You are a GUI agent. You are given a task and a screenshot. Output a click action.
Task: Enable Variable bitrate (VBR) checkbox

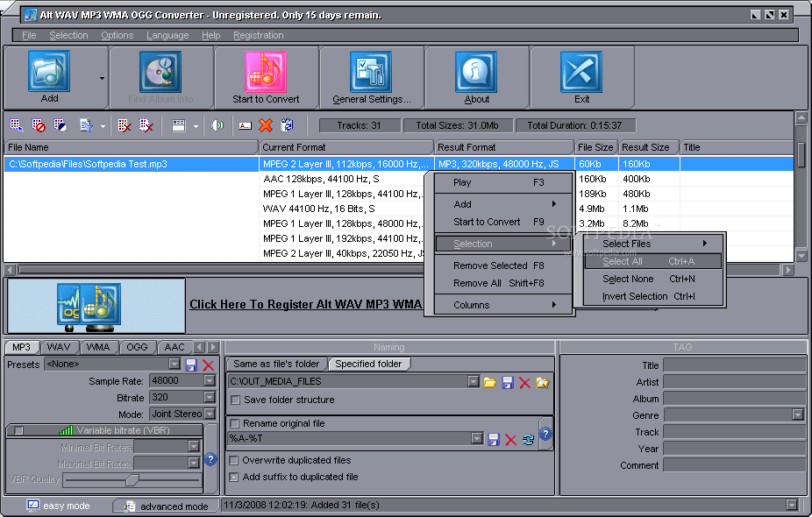[x=19, y=430]
